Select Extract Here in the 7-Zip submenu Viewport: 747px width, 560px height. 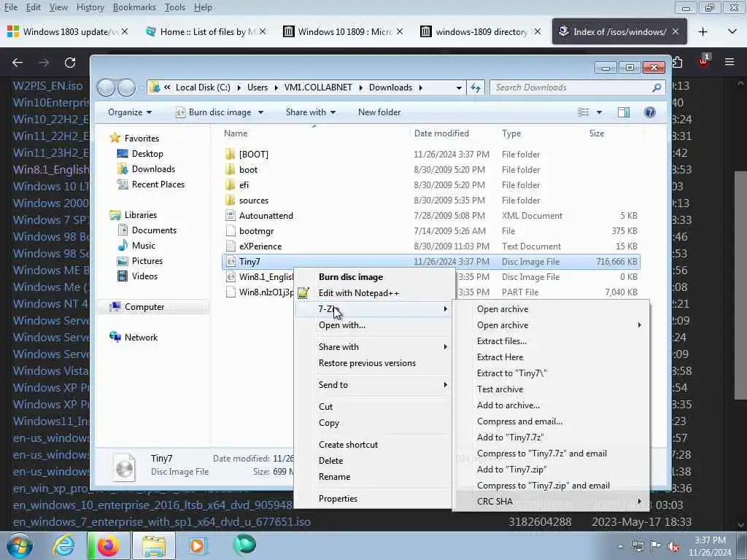pos(500,357)
